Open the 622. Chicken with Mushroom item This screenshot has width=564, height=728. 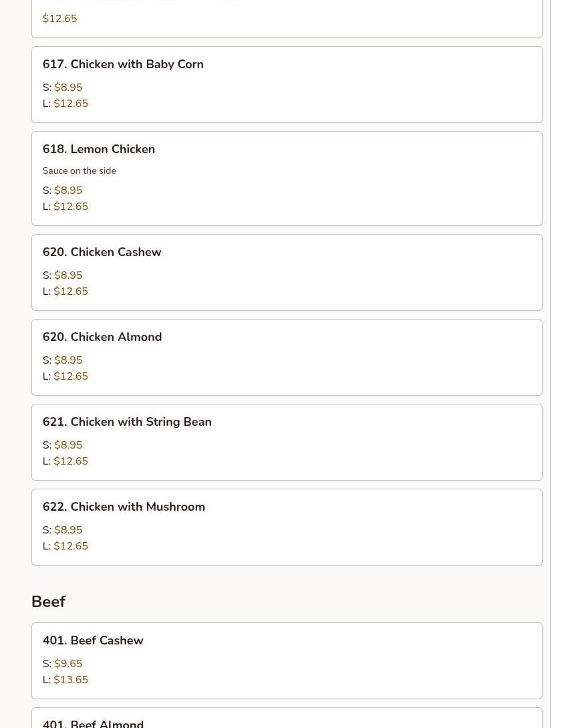(x=287, y=527)
